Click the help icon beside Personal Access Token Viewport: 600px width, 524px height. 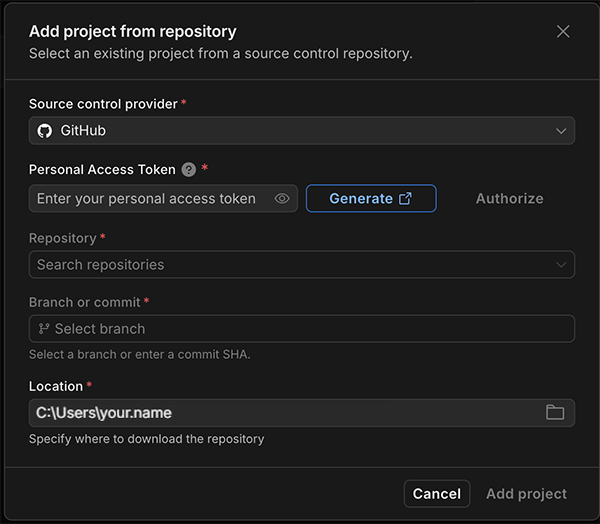[x=189, y=170]
